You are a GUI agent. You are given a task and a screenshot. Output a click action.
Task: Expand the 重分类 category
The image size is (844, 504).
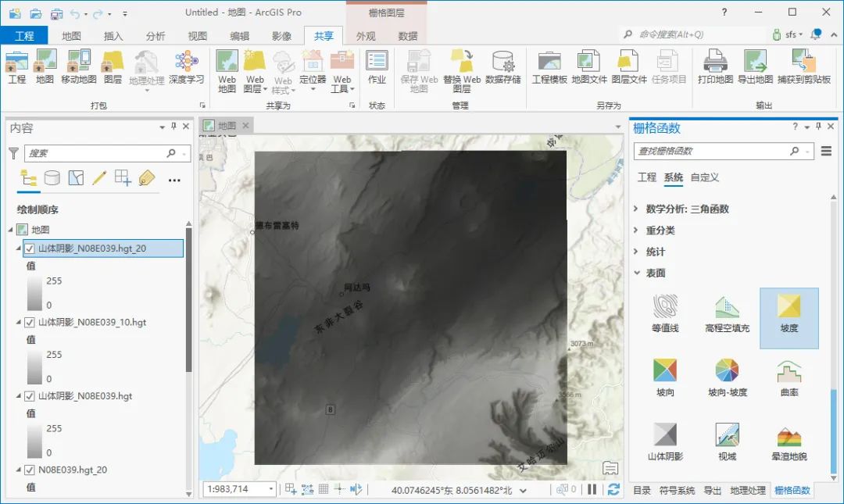(636, 230)
